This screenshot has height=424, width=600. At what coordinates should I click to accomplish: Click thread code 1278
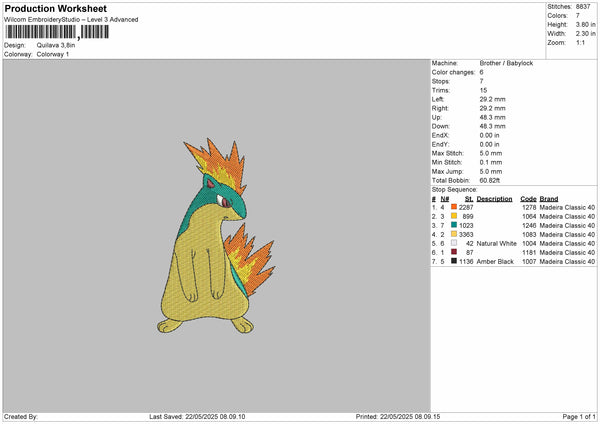(529, 207)
